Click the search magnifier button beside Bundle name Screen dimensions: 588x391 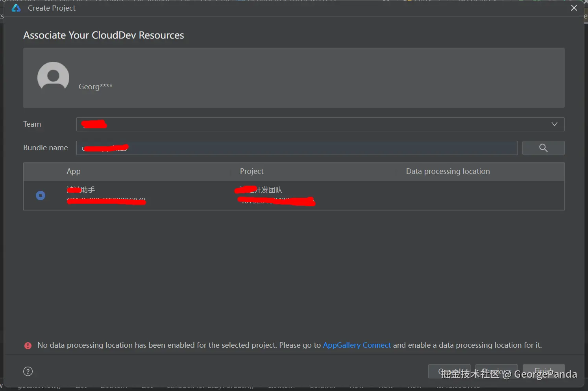[543, 148]
